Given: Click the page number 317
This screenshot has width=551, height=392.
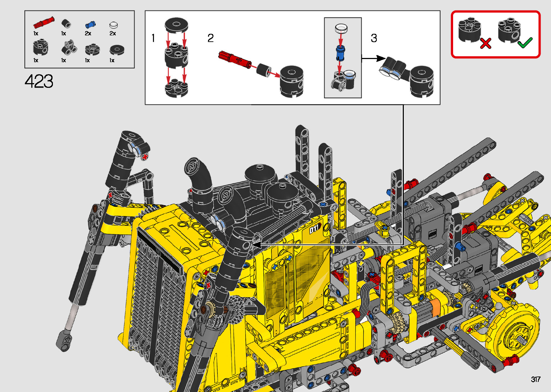Looking at the screenshot, I should click(535, 379).
